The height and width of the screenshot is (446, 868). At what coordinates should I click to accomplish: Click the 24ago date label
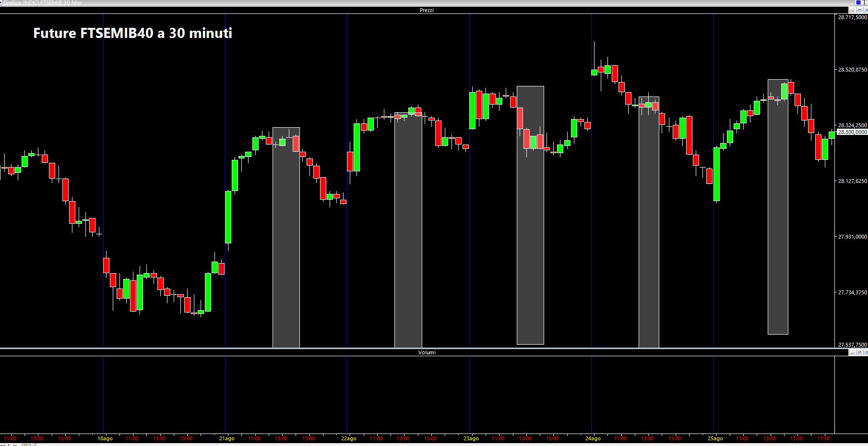pyautogui.click(x=593, y=438)
